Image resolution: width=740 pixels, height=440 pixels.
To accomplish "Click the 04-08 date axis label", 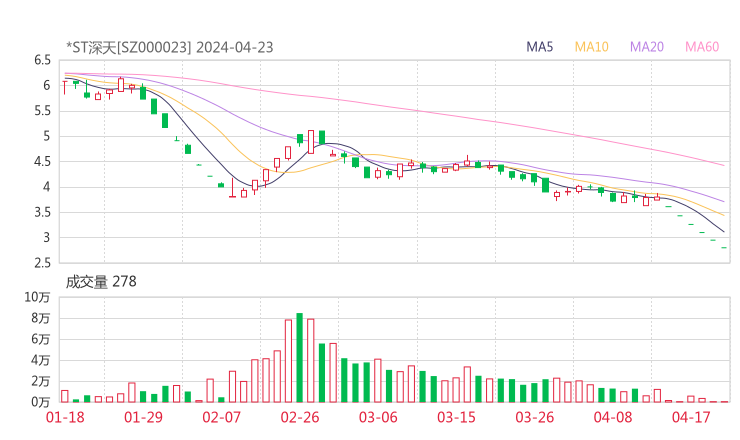I will pos(613,417).
